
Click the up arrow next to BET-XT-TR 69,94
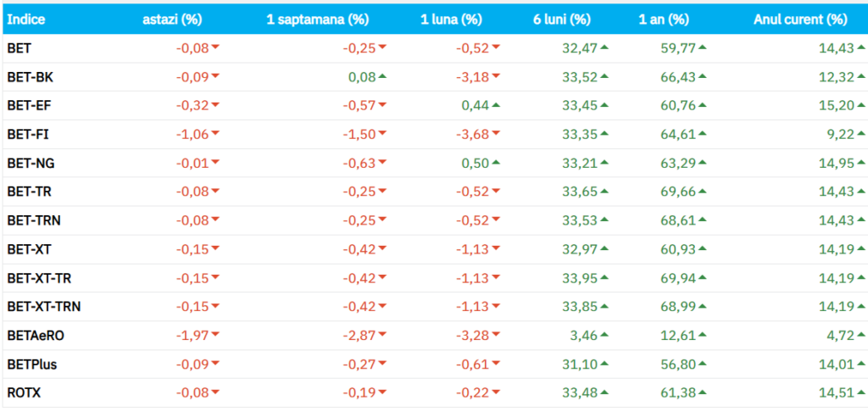tap(702, 278)
